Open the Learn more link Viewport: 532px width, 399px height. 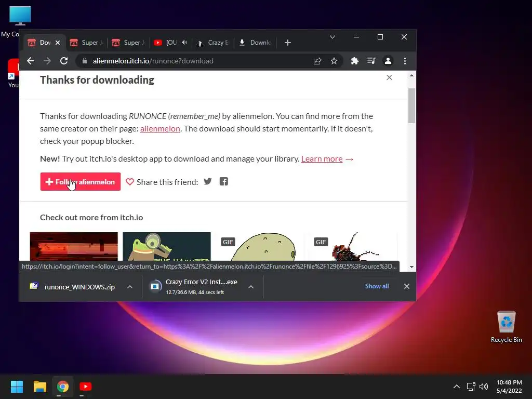(322, 159)
